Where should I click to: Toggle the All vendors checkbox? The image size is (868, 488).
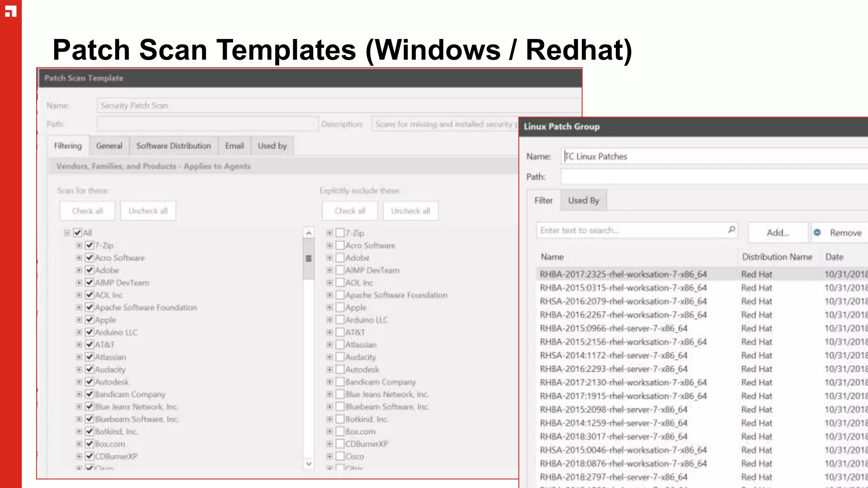78,233
